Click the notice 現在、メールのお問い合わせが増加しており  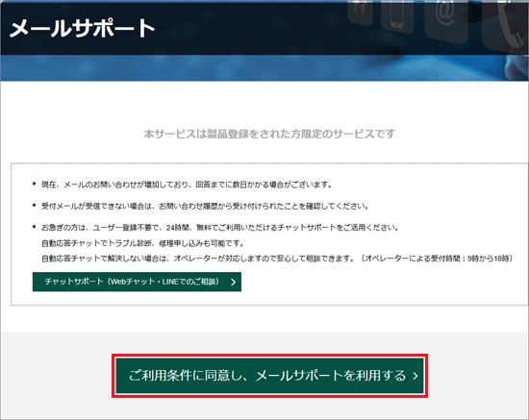tap(187, 185)
